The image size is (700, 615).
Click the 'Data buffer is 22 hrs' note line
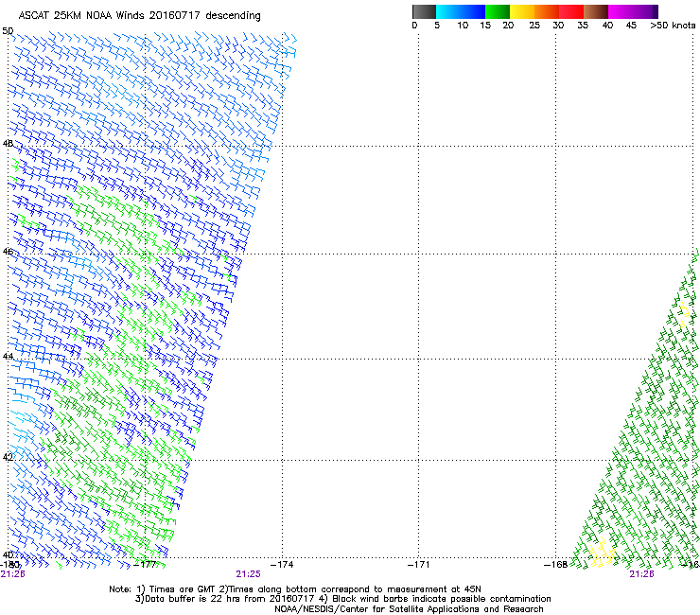coord(342,599)
